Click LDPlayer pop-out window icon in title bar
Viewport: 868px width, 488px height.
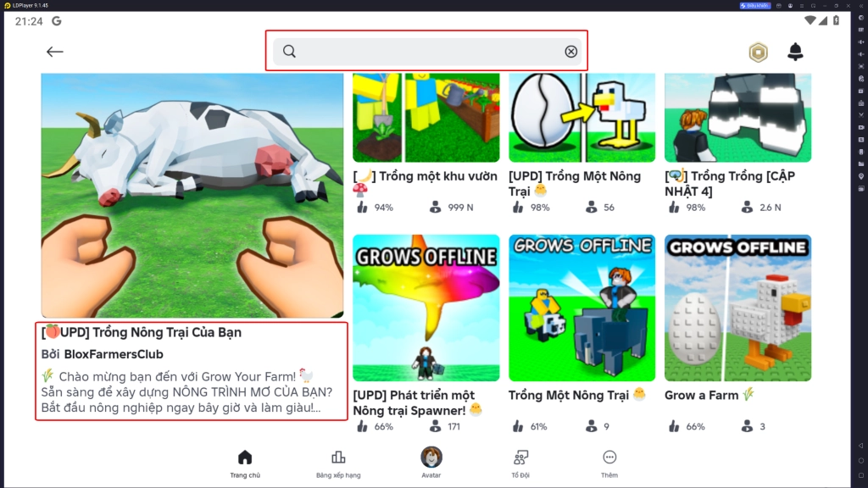(x=813, y=6)
